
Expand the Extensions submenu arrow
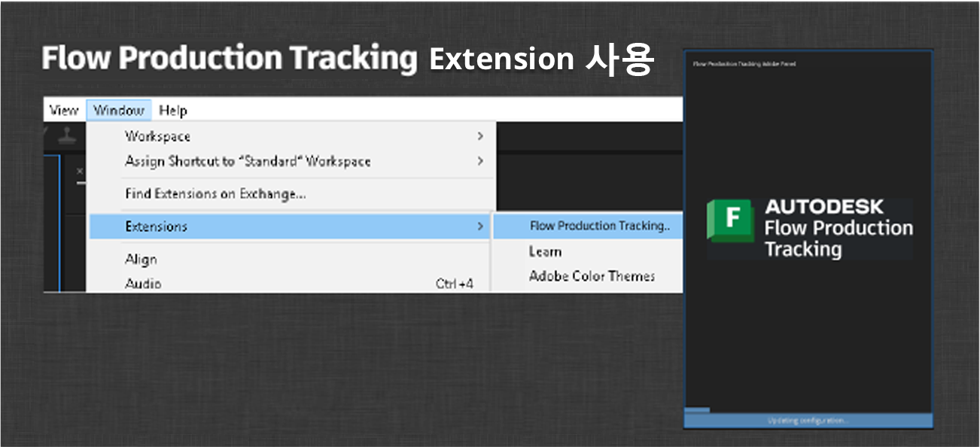[x=480, y=227]
